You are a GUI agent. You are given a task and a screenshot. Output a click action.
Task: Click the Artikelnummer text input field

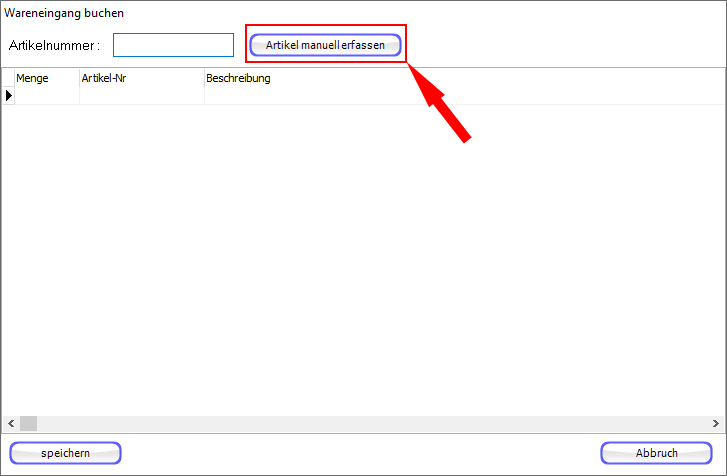173,45
